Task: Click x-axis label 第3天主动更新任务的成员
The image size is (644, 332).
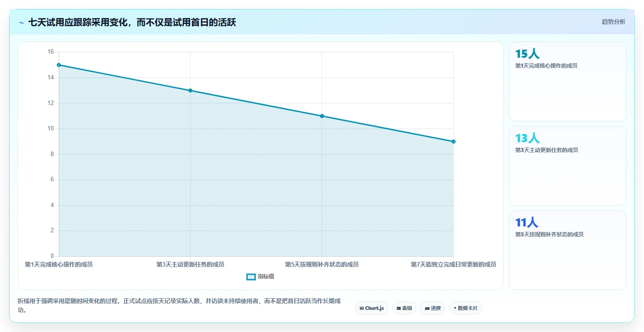Action: (190, 264)
